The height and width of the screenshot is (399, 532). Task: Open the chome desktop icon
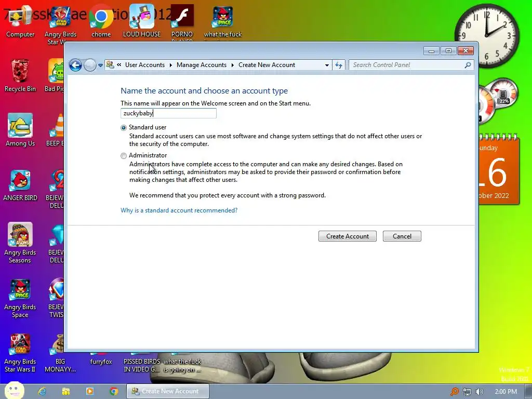coord(101,22)
